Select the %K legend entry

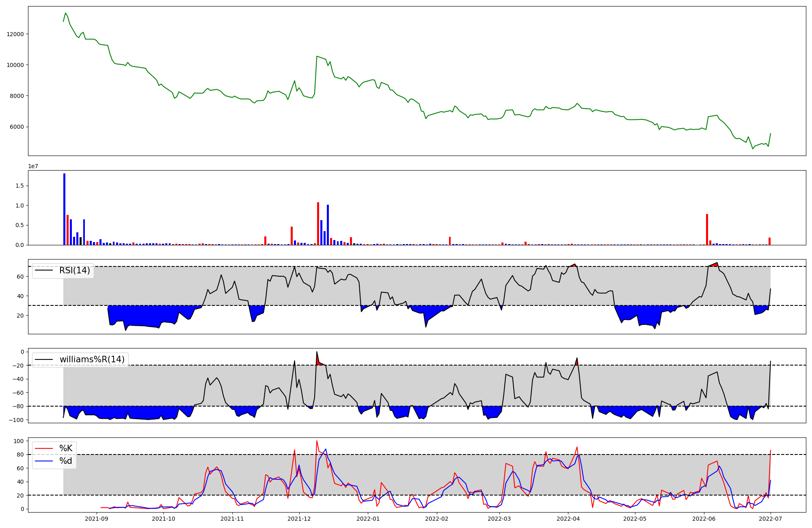pyautogui.click(x=66, y=448)
